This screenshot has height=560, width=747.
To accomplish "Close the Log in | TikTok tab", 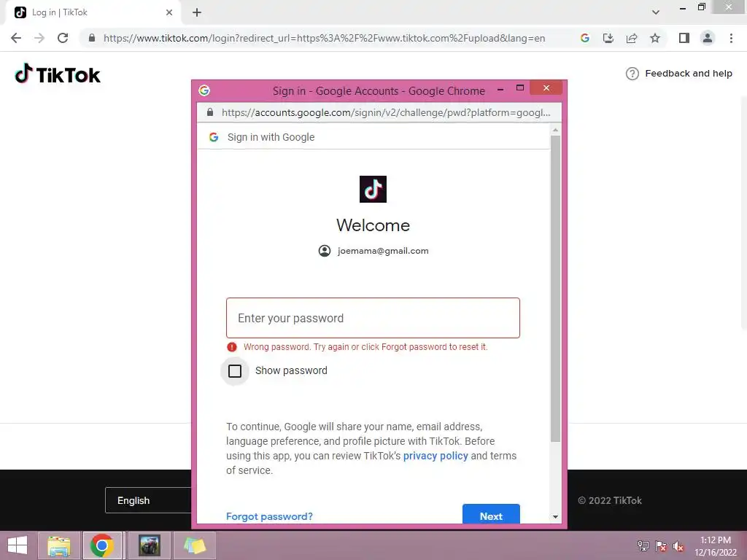I will (x=169, y=12).
